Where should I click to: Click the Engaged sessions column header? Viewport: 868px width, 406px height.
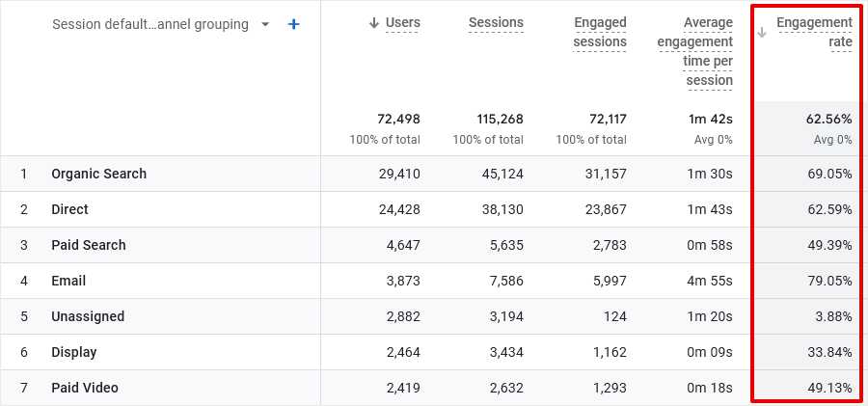pos(599,32)
